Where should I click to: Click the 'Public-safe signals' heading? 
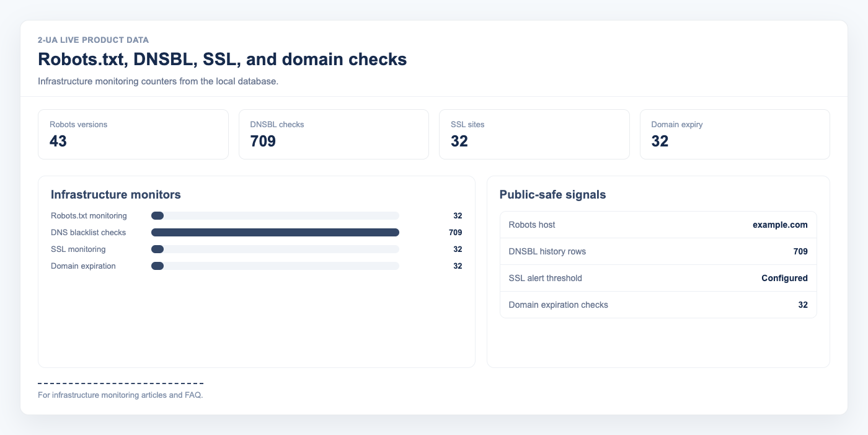click(x=552, y=195)
